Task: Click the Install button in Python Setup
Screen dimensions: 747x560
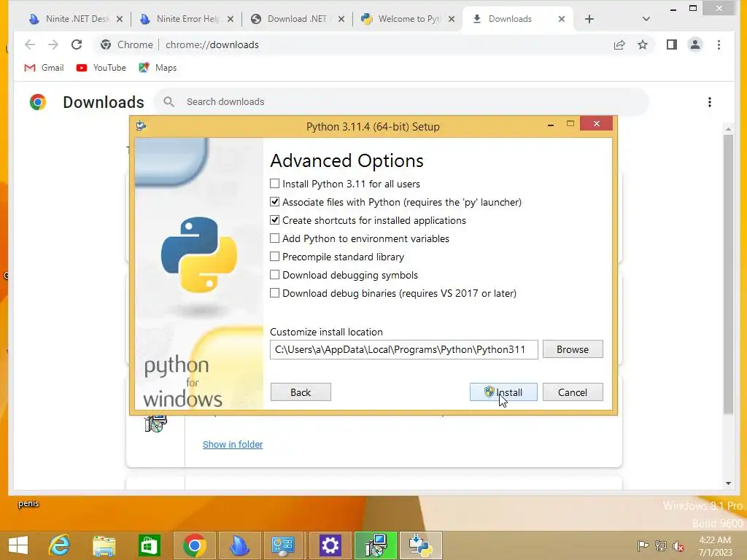Action: tap(503, 392)
